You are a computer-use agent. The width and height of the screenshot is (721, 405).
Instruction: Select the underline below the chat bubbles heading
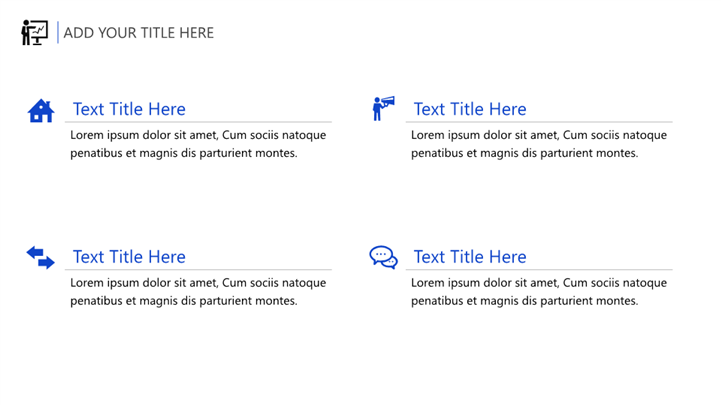click(539, 270)
